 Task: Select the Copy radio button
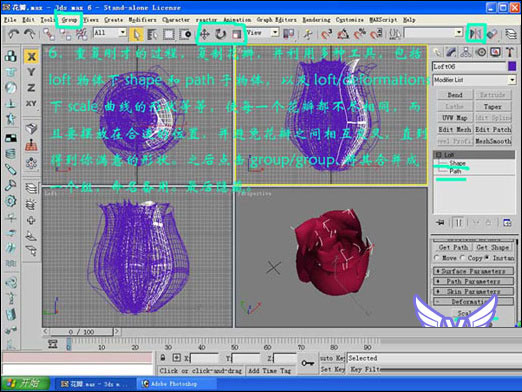462,258
